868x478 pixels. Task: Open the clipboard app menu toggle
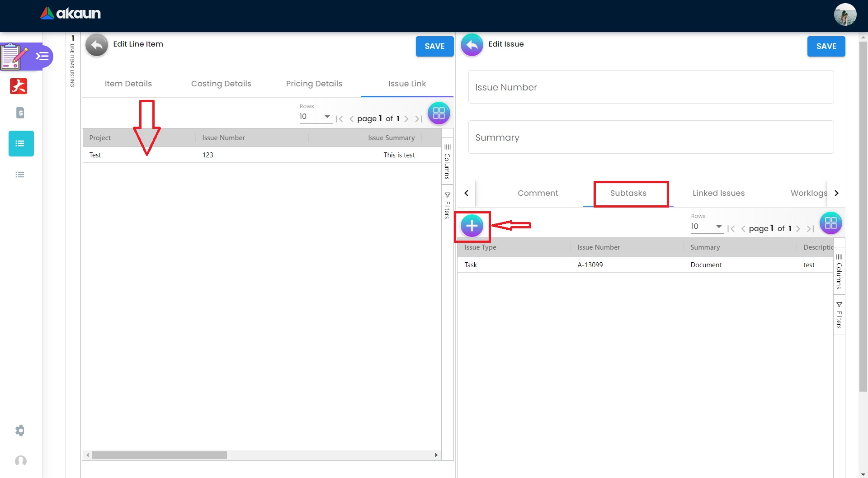(x=42, y=56)
